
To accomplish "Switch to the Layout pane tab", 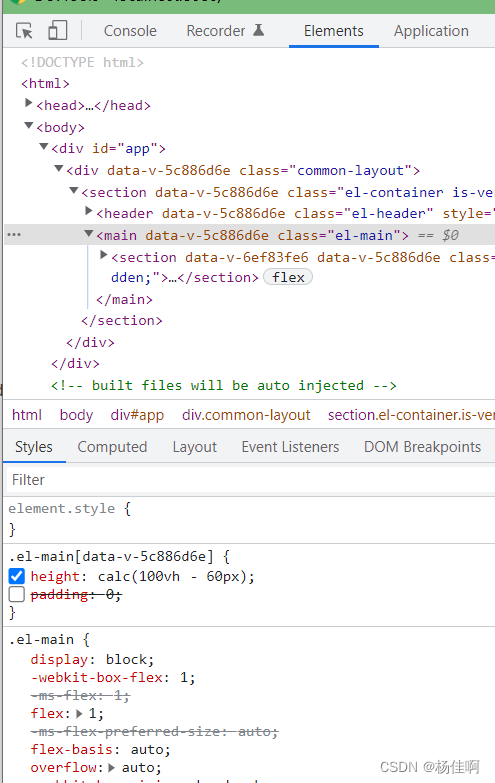I will coord(195,447).
